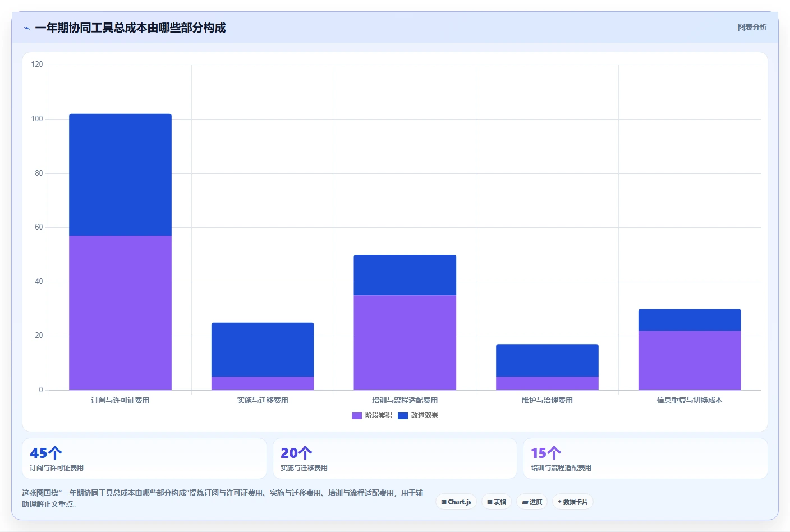790x532 pixels.
Task: Select the 进度 tag chip
Action: [x=532, y=502]
